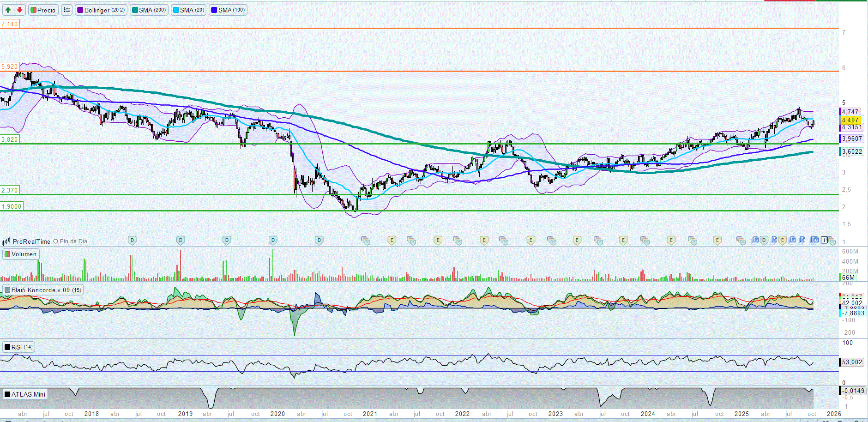This screenshot has width=868, height=422.
Task: Open the news comment icon near 2021
Action: [x=365, y=241]
